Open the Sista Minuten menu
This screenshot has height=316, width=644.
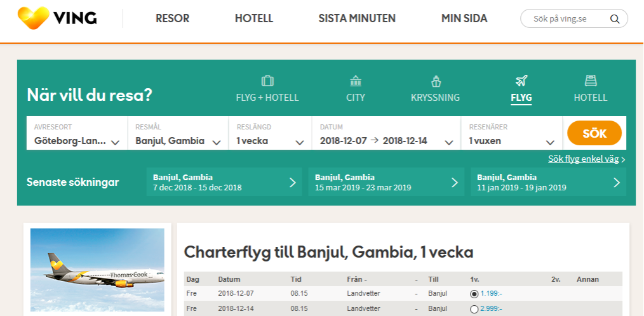click(x=357, y=18)
